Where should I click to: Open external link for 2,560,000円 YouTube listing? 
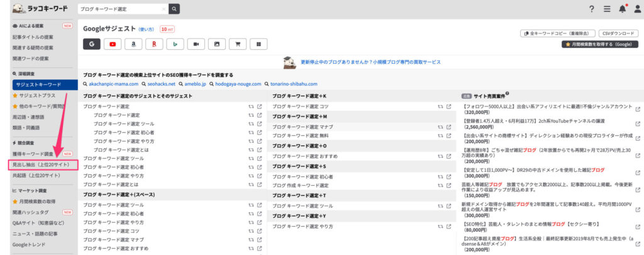tap(638, 123)
